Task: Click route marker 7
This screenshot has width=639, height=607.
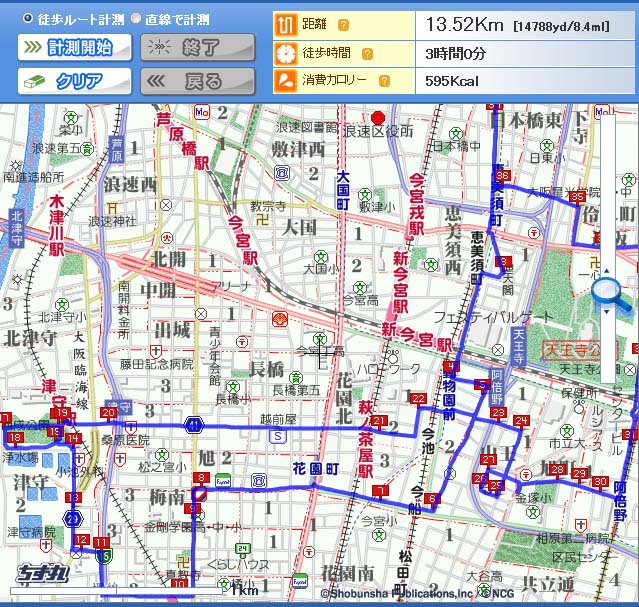Action: click(x=380, y=490)
